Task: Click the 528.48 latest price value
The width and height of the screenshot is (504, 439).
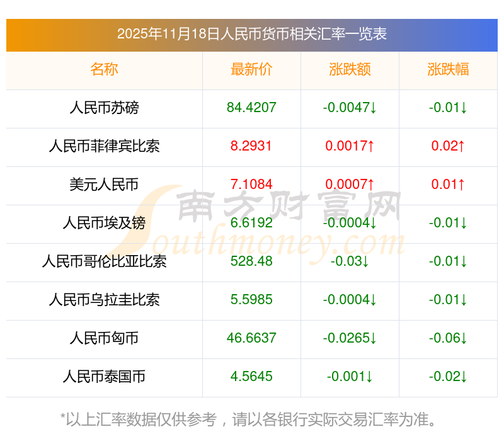Action: pos(251,261)
